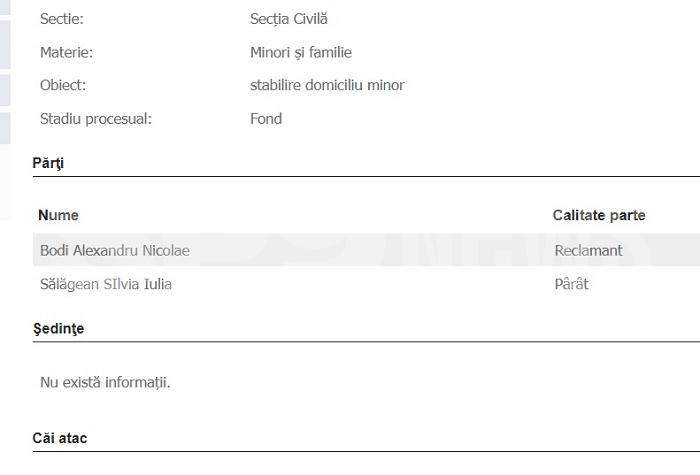Select the Minori și familie value
Screen dimensions: 700x475
point(300,52)
